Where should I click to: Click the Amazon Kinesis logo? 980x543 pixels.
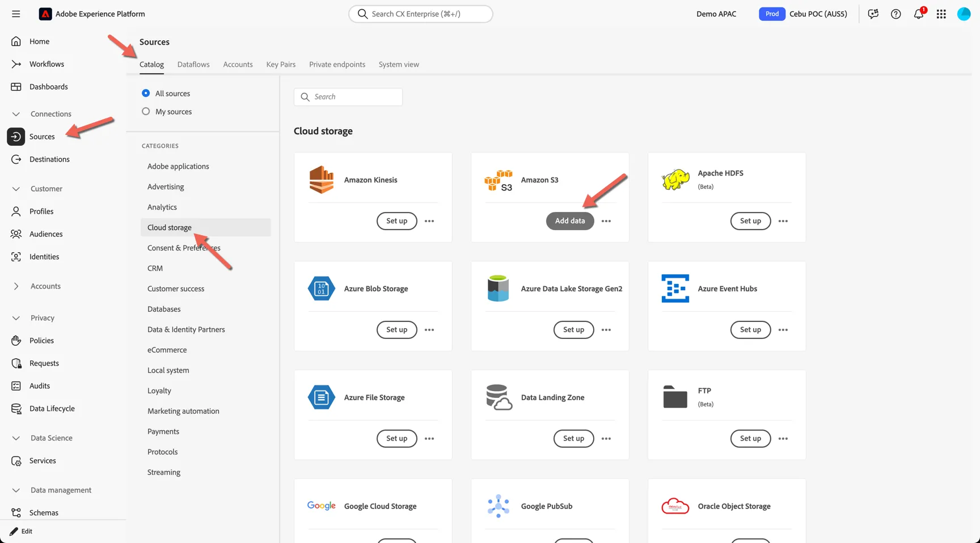click(322, 180)
